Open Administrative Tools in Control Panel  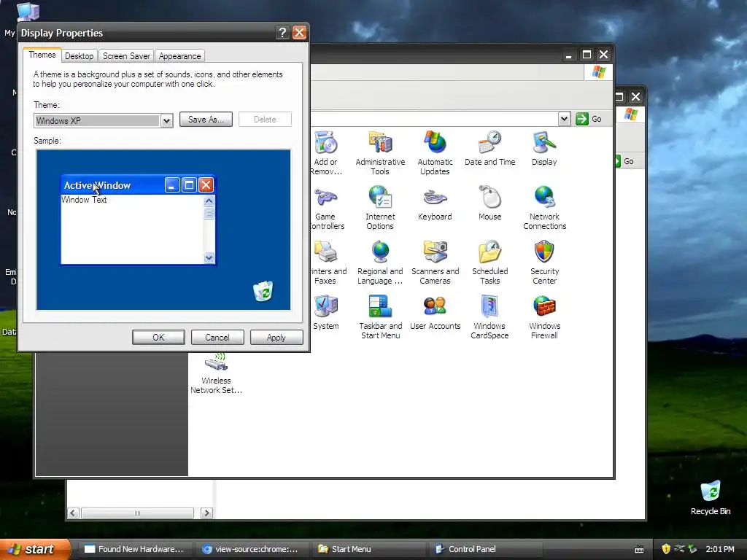[x=380, y=152]
